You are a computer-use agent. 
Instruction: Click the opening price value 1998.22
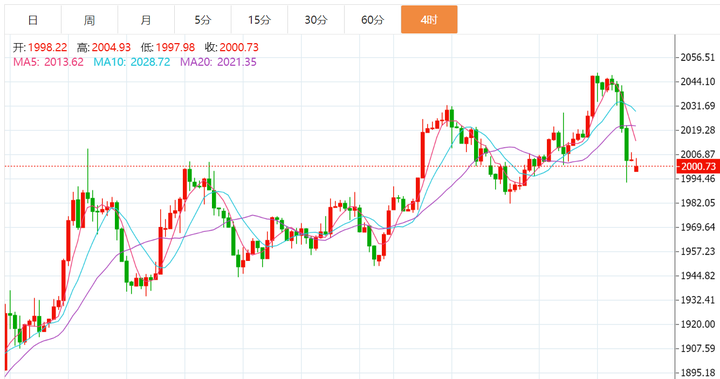pos(47,47)
